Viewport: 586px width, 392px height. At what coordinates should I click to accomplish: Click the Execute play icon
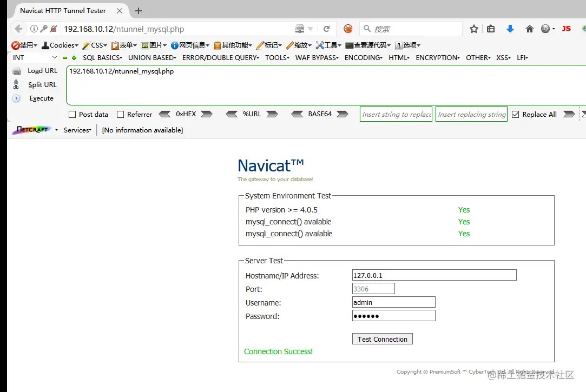[x=16, y=98]
